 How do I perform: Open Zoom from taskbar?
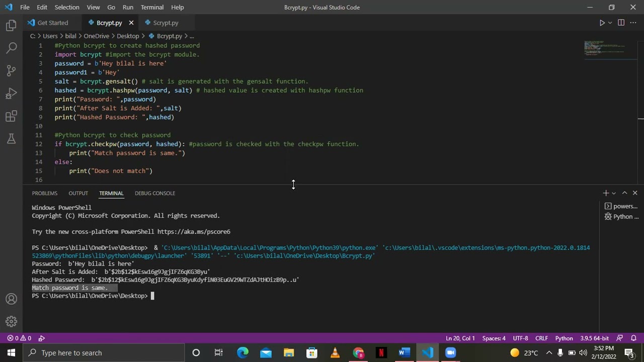tap(450, 352)
